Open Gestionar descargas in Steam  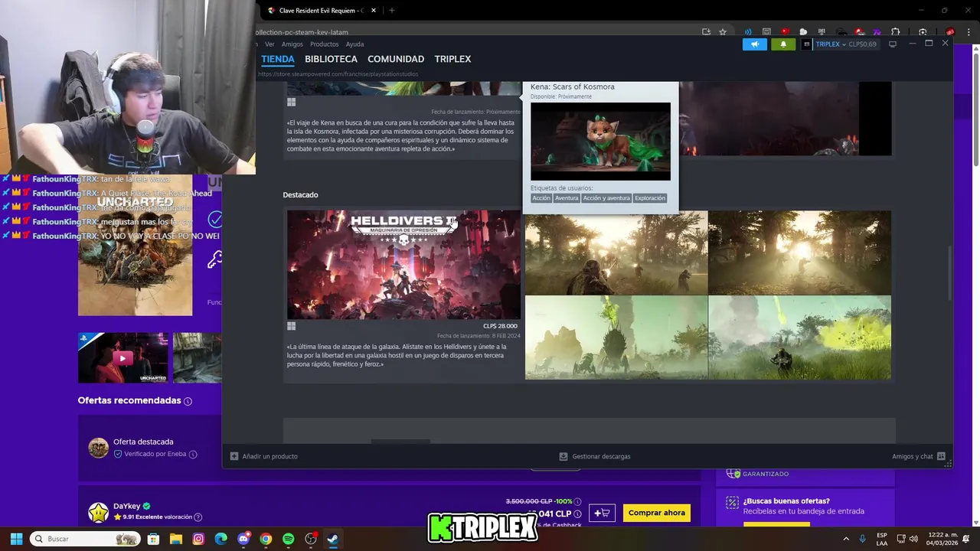pyautogui.click(x=595, y=456)
